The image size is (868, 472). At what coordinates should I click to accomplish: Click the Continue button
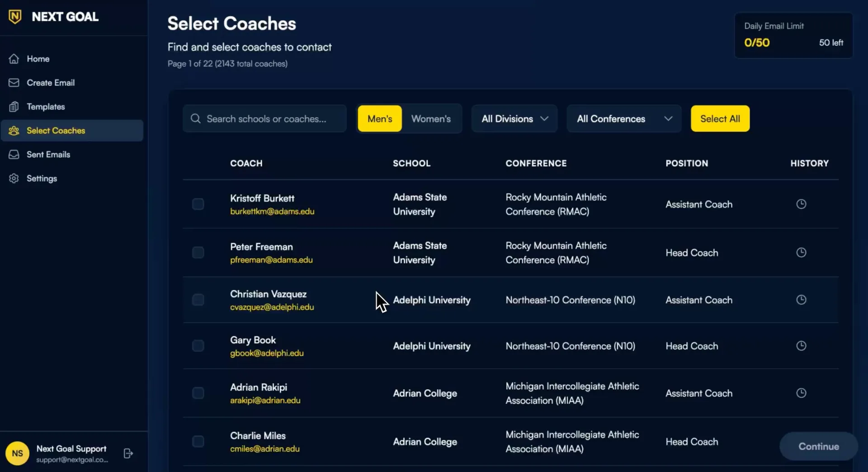tap(818, 446)
